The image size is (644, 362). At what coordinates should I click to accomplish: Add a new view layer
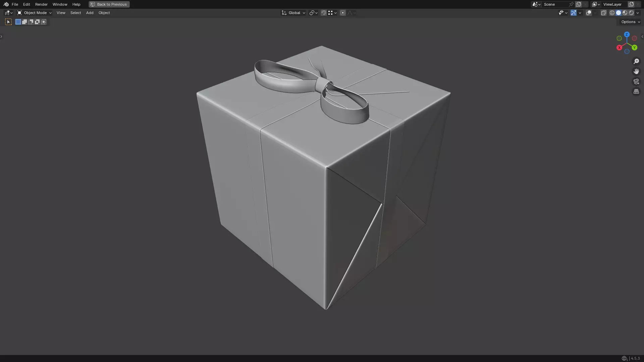click(x=631, y=4)
